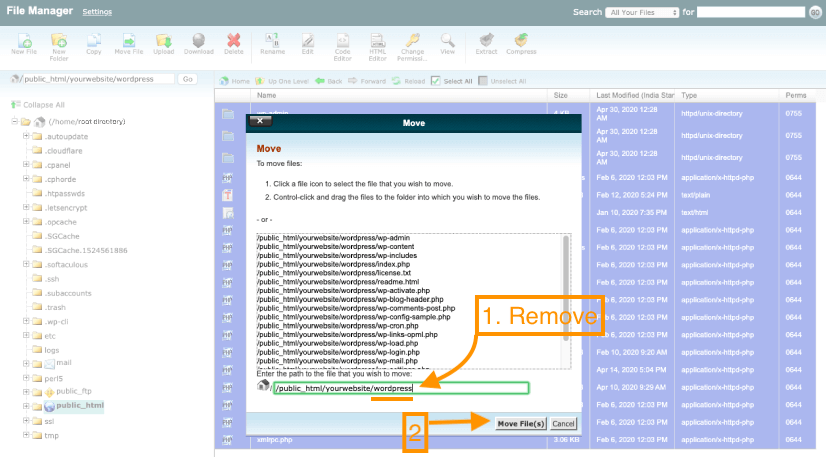Tick the Unselect All checkbox
Viewport: 826px width, 457px height.
click(483, 81)
